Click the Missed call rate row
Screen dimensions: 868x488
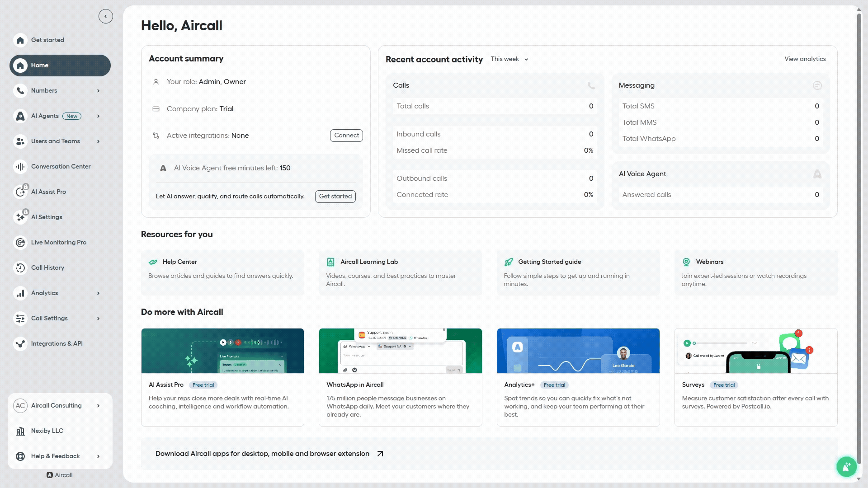[495, 150]
